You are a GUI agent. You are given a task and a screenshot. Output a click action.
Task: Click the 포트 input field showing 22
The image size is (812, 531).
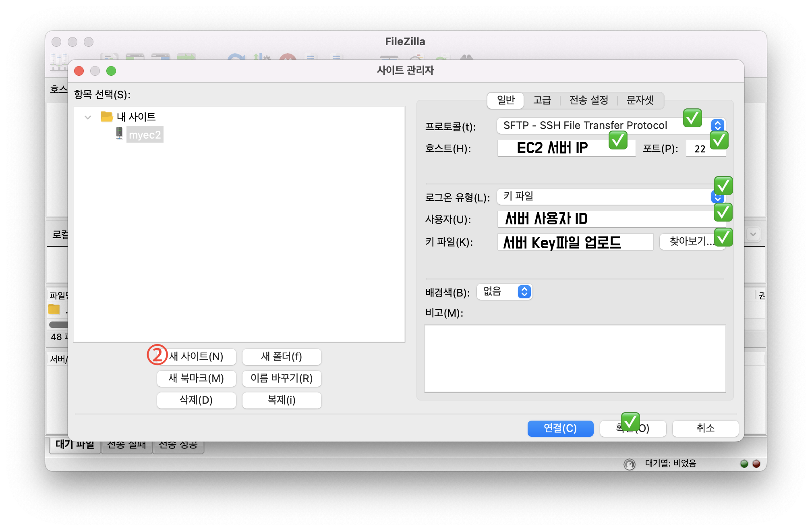700,149
